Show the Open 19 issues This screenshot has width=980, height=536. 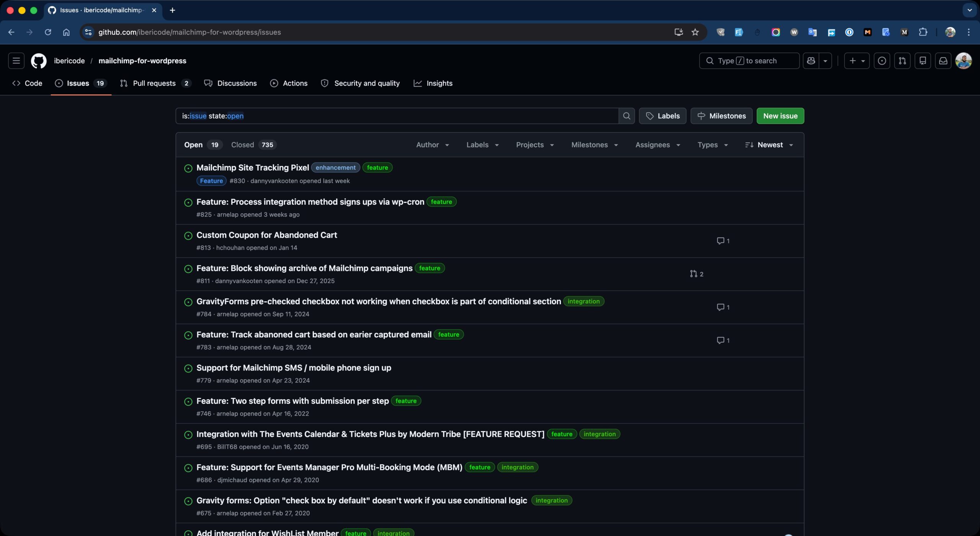pyautogui.click(x=203, y=145)
